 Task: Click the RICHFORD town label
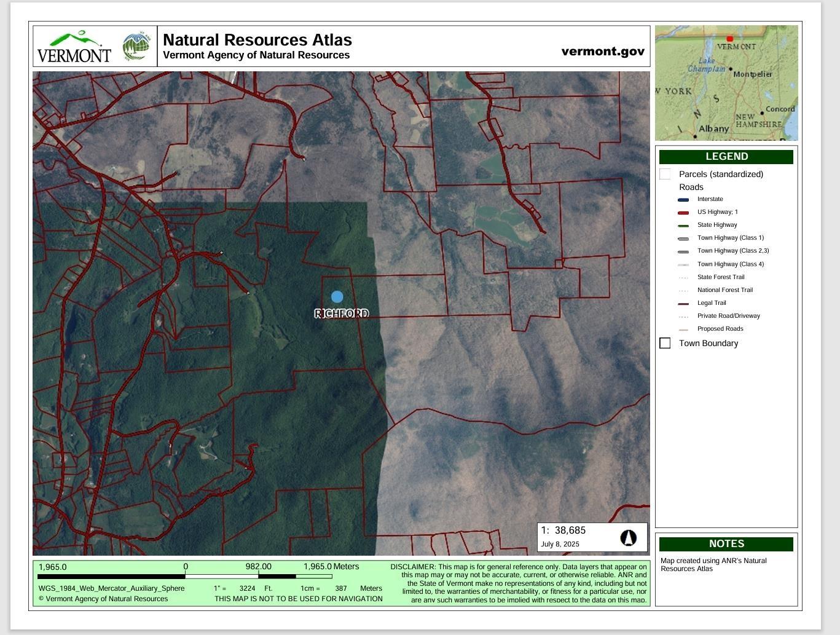coord(342,314)
